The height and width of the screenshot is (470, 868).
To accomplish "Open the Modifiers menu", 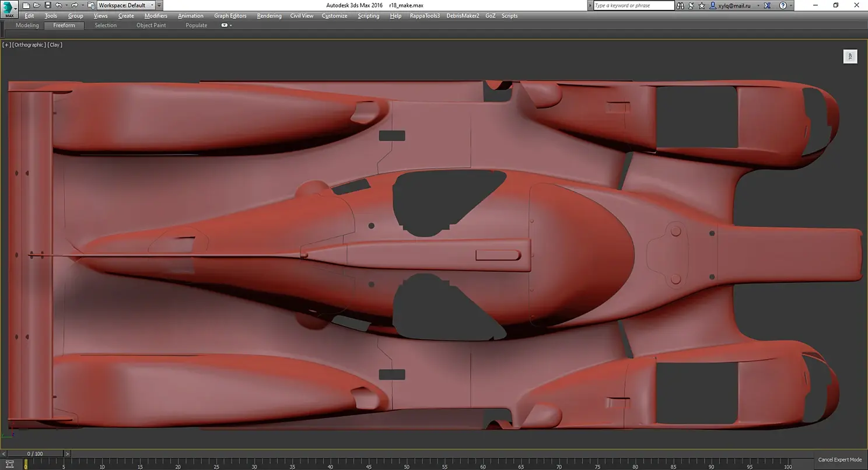I will 156,16.
